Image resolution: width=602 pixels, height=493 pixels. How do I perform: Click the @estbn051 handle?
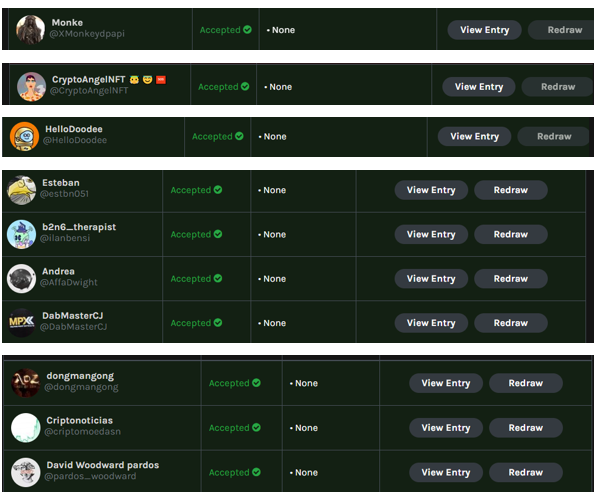pyautogui.click(x=64, y=194)
